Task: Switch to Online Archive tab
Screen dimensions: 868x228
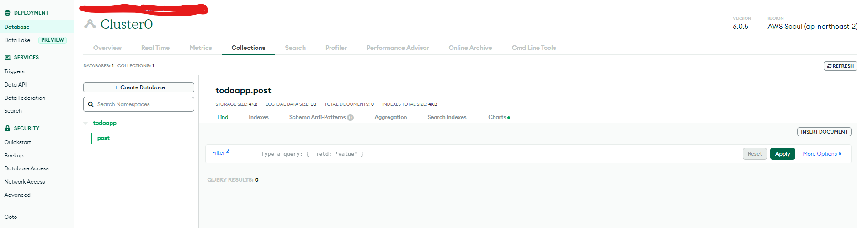Action: tap(470, 48)
